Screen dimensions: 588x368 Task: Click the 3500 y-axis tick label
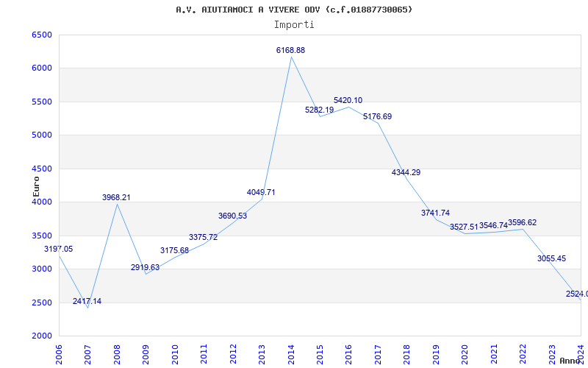click(42, 236)
